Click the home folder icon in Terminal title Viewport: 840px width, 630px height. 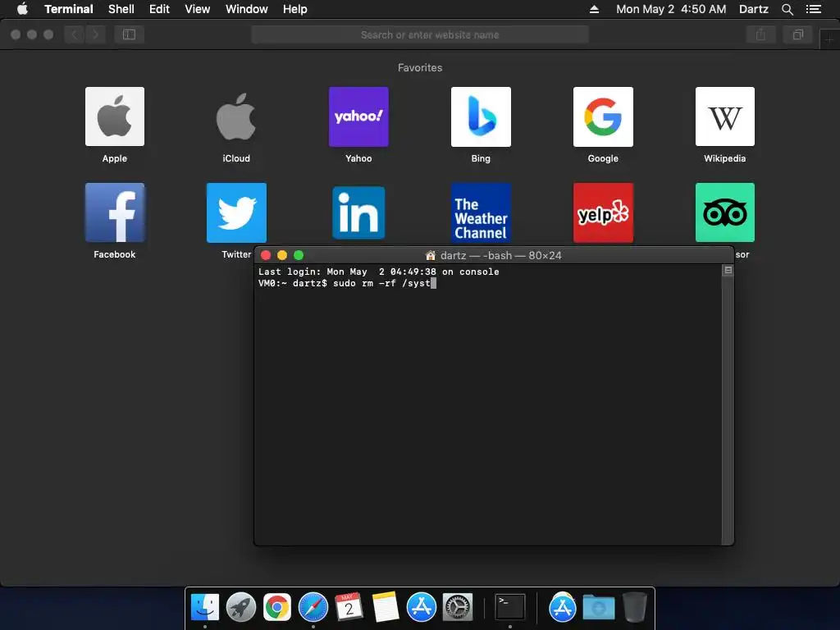(x=430, y=256)
